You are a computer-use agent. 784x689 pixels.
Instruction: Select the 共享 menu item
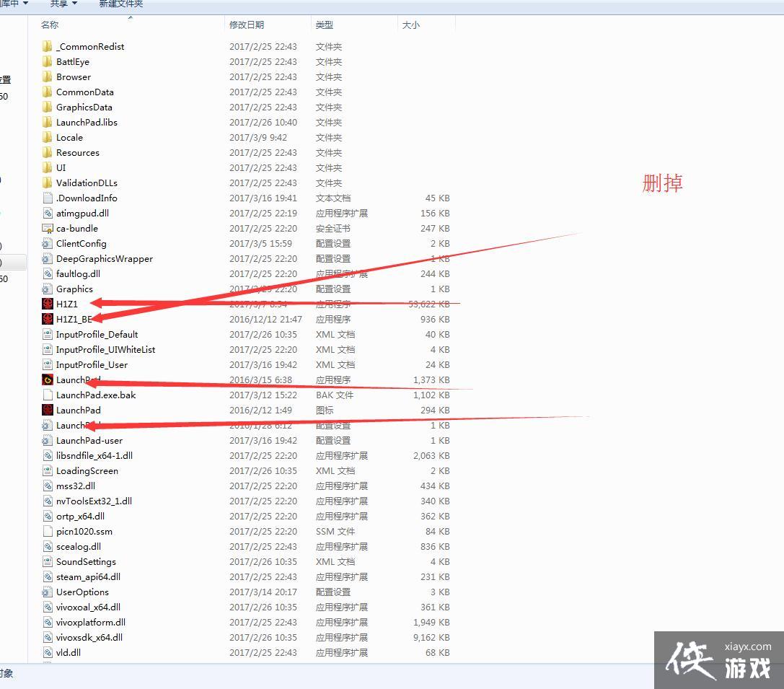click(x=60, y=4)
